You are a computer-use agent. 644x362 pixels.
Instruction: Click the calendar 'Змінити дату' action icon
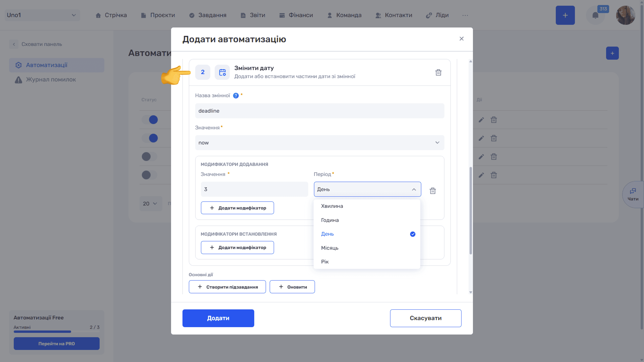(x=222, y=72)
